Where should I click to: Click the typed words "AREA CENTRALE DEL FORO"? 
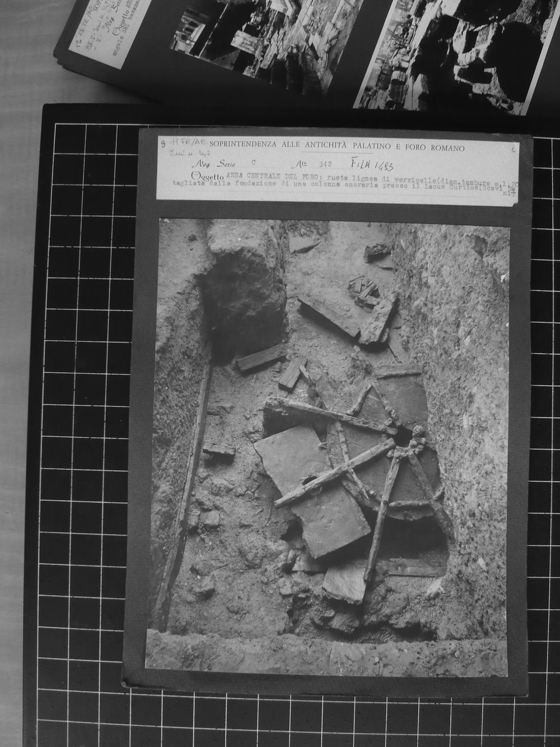273,175
